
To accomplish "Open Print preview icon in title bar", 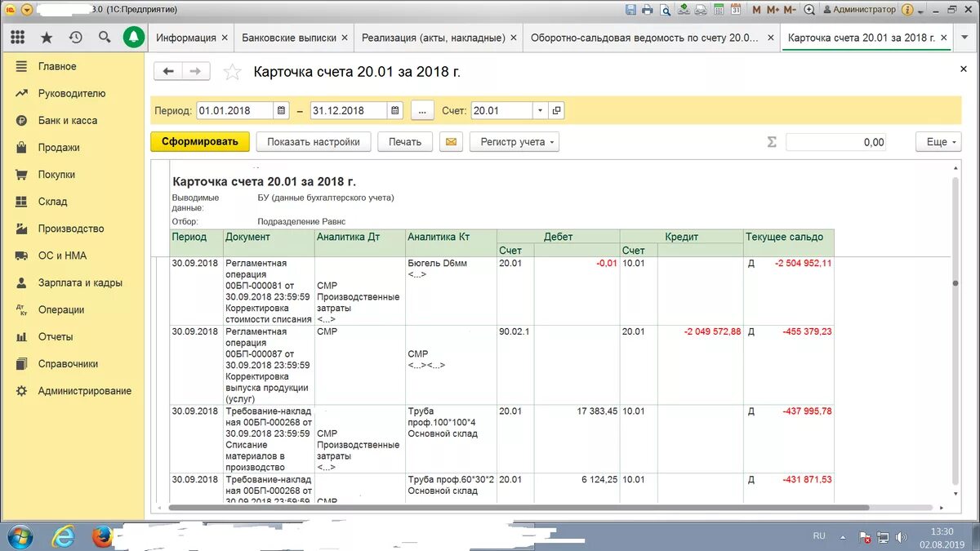I will [666, 10].
